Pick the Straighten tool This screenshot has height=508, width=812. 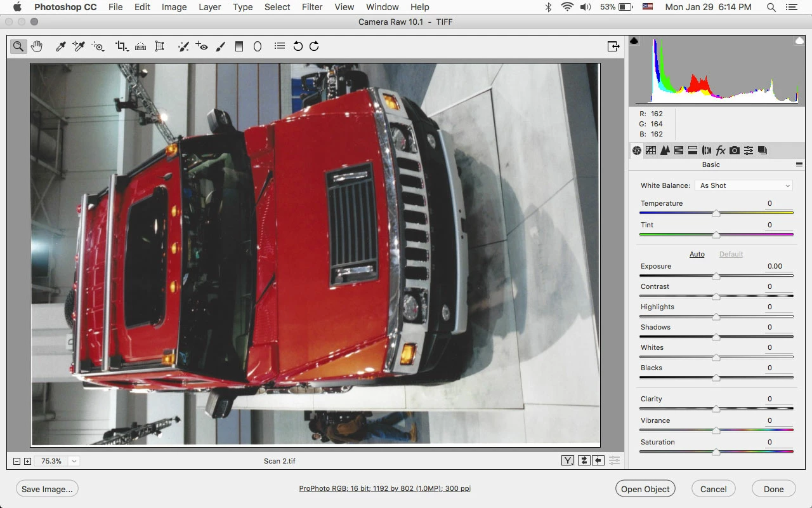click(x=140, y=46)
